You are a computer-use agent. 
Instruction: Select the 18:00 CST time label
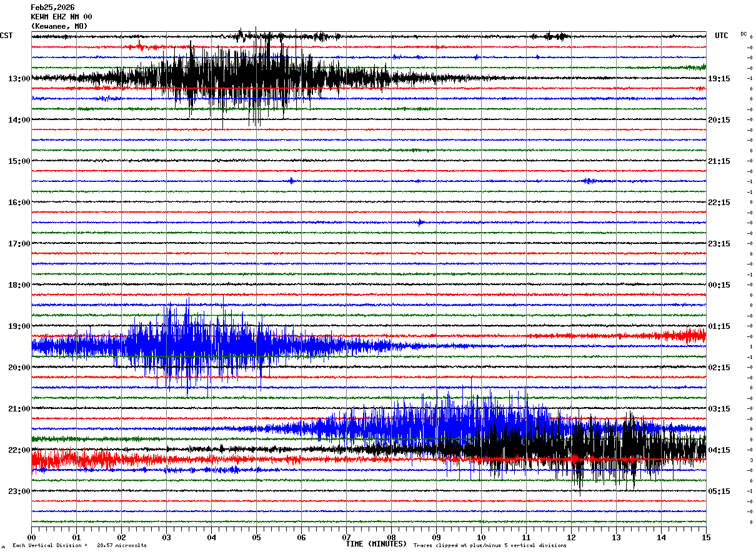click(19, 285)
